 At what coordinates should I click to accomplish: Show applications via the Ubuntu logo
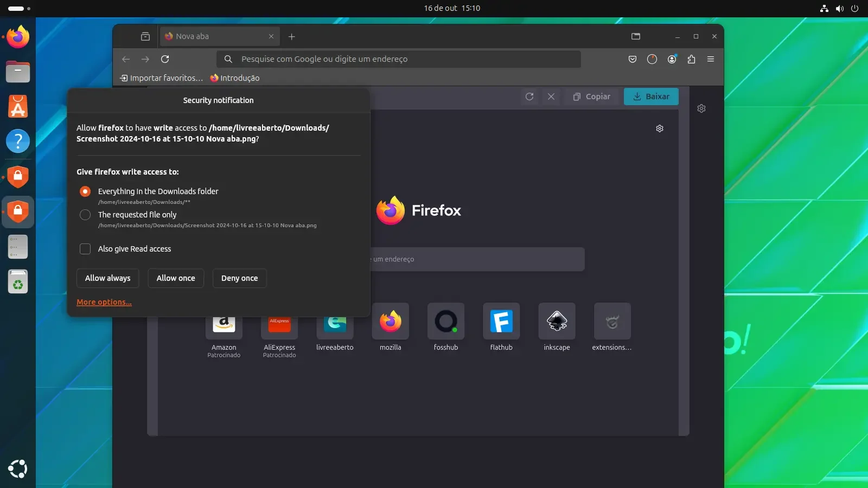pos(18,468)
